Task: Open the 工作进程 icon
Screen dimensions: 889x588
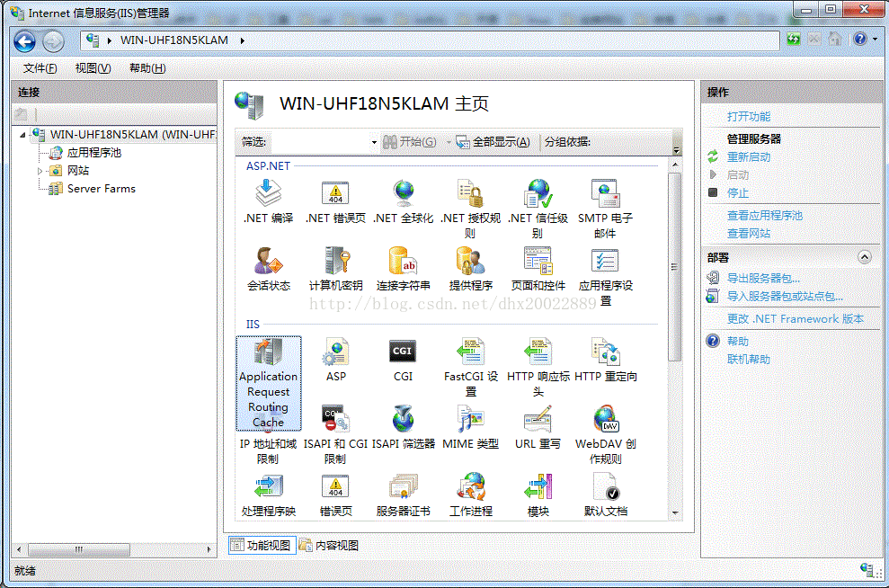Action: tap(471, 486)
